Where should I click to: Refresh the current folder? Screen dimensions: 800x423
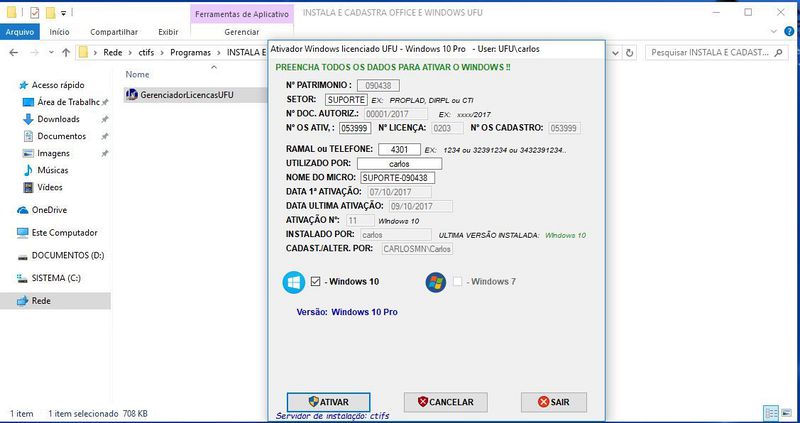[x=630, y=53]
